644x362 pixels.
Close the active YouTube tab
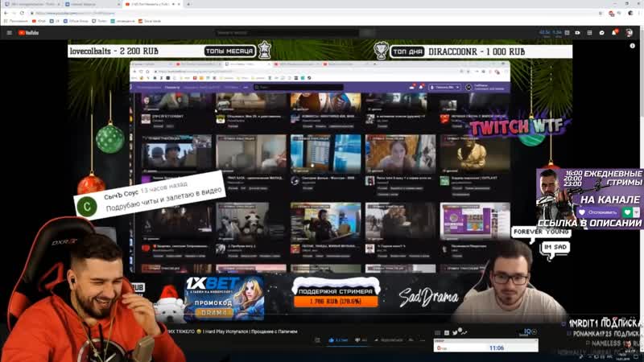click(x=179, y=4)
